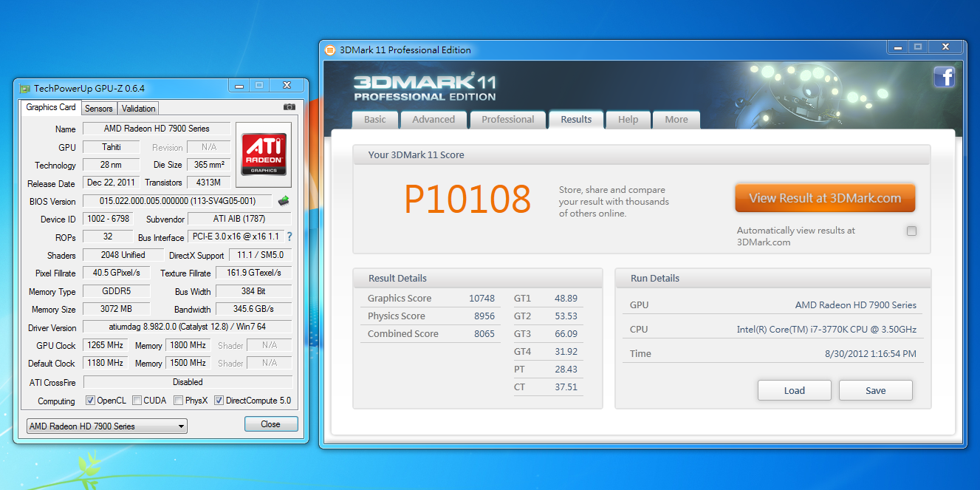This screenshot has width=980, height=490.
Task: Click the Graphics Score value 10748
Action: [482, 299]
